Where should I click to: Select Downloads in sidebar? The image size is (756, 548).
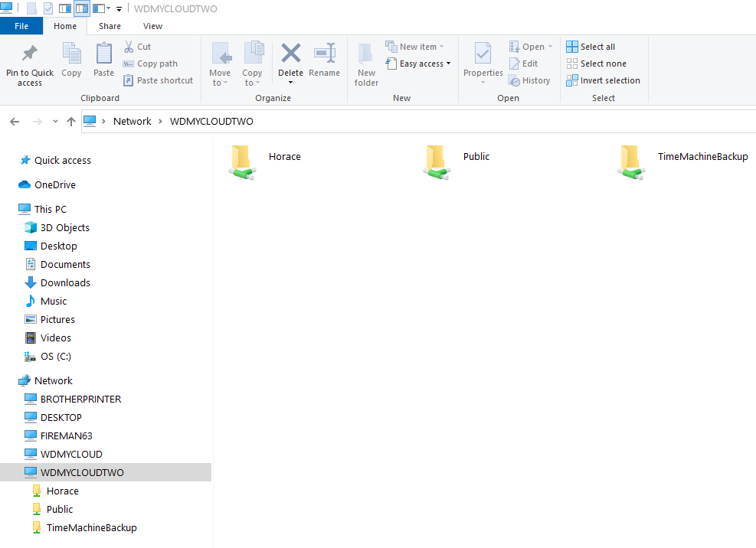(65, 283)
